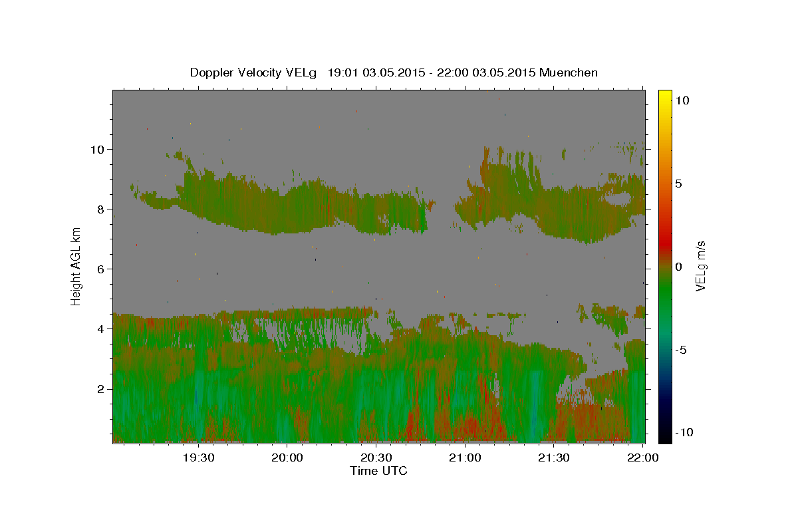Image resolution: width=798 pixels, height=532 pixels.
Task: Click the colorbar value -5 label
Action: point(680,349)
